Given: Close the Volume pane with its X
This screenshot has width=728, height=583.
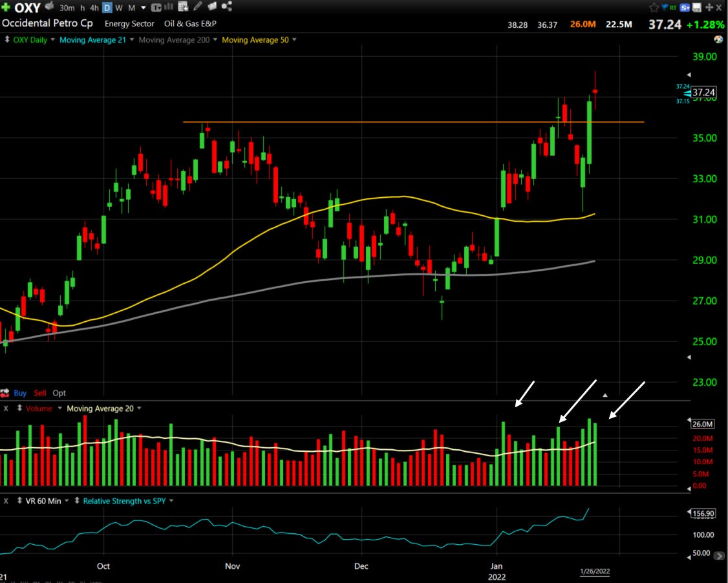Looking at the screenshot, I should (x=6, y=408).
